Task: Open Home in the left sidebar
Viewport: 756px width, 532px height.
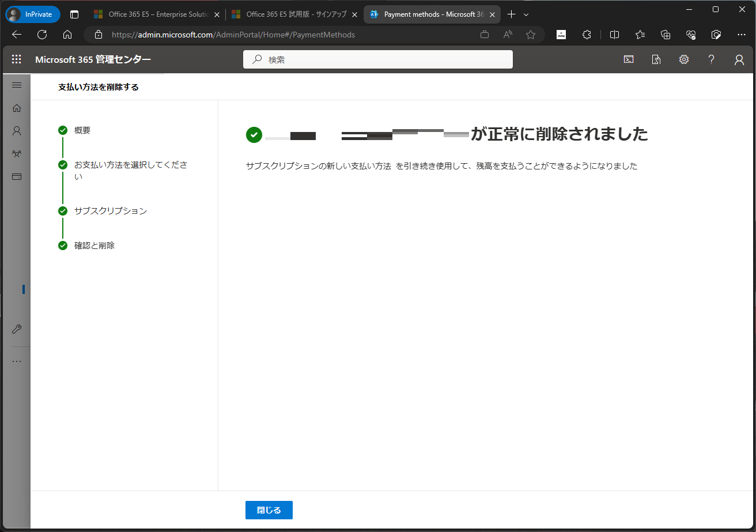Action: pyautogui.click(x=17, y=108)
